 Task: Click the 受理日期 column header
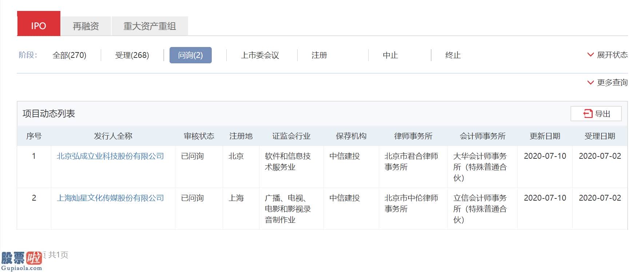[600, 136]
